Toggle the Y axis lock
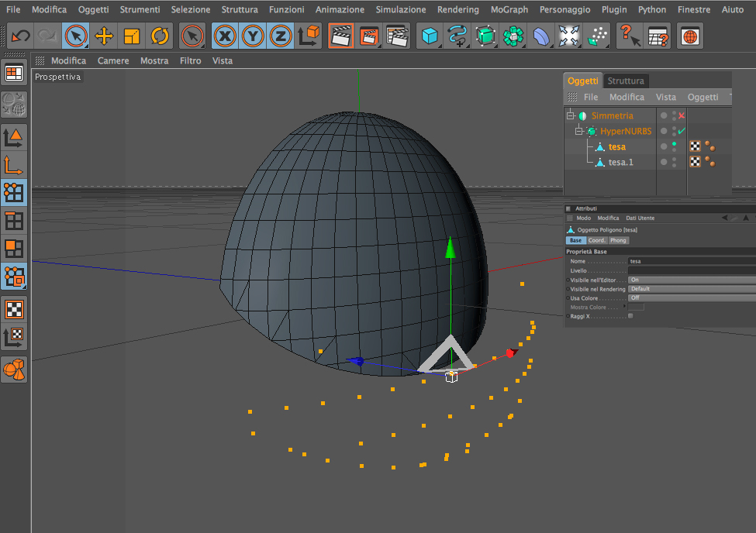 click(253, 36)
